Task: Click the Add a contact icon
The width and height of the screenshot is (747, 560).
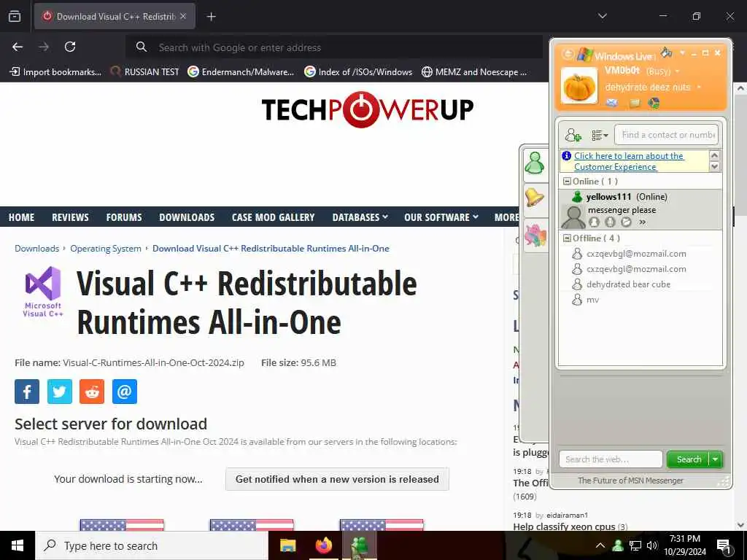Action: pos(573,135)
